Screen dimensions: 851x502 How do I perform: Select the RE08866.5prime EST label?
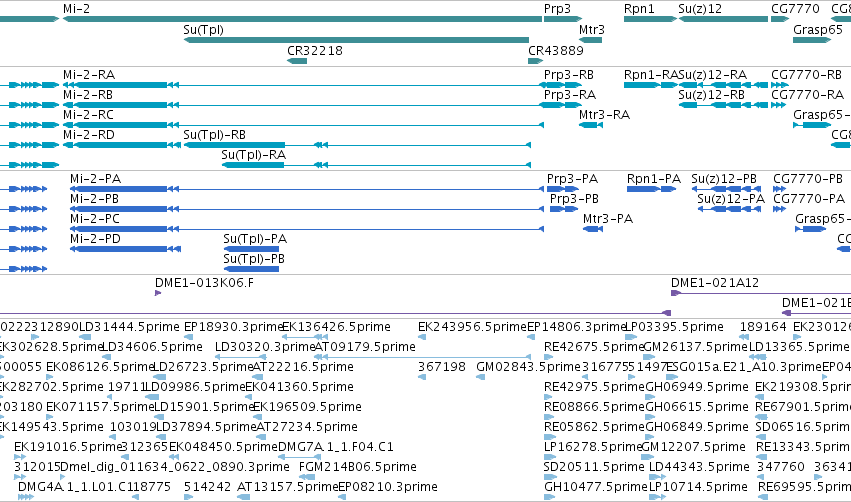point(594,407)
